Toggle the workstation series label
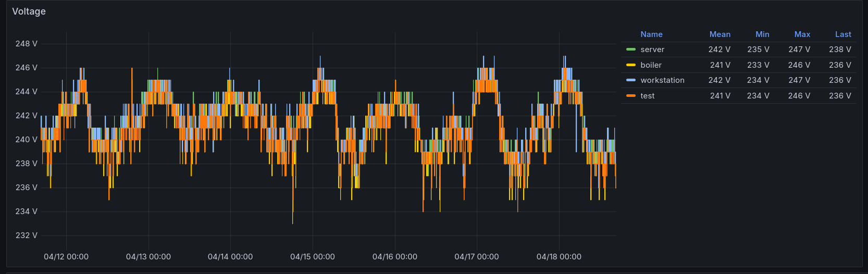Viewport: 868px width, 274px height. click(x=662, y=80)
